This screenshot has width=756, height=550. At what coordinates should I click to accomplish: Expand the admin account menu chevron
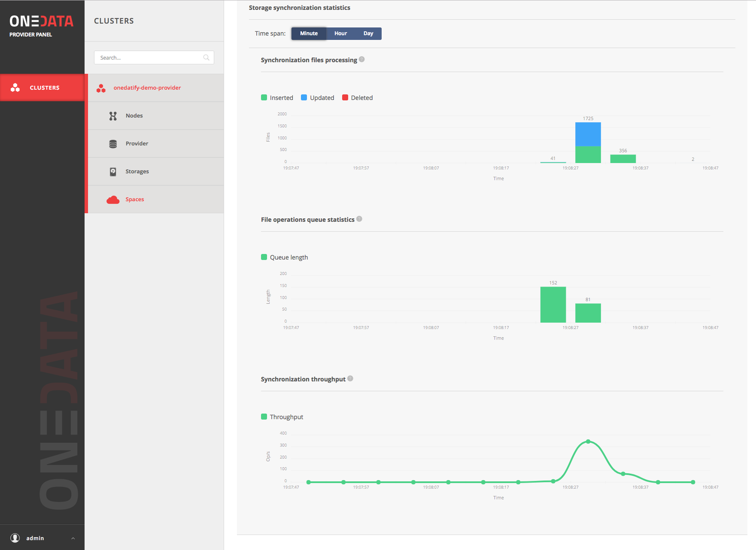(73, 538)
